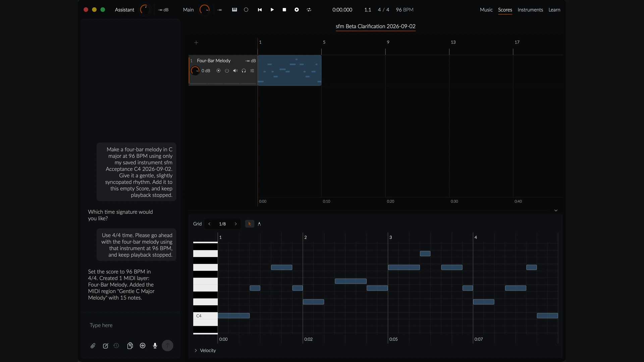Click bar 2 in piano roll ruler
This screenshot has height=362, width=644.
pos(306,237)
